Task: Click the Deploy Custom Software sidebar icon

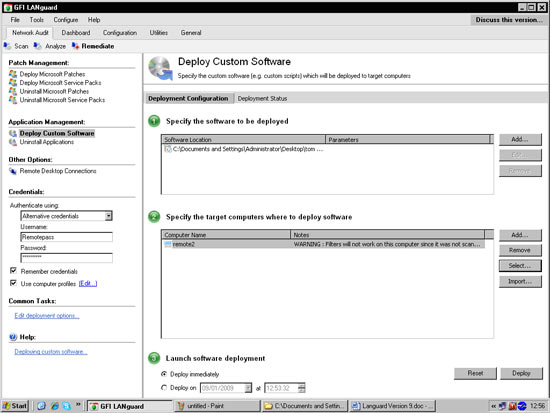Action: pos(13,133)
